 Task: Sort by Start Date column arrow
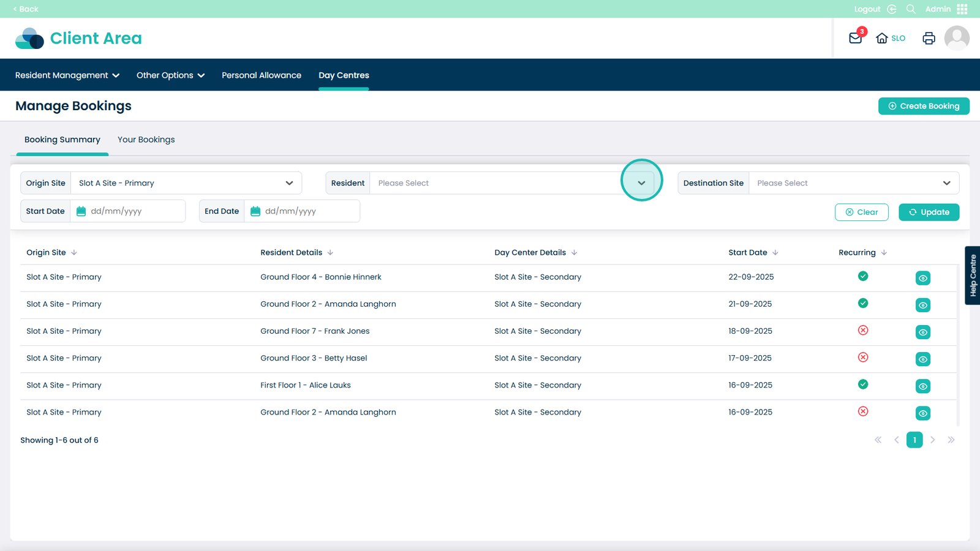775,252
